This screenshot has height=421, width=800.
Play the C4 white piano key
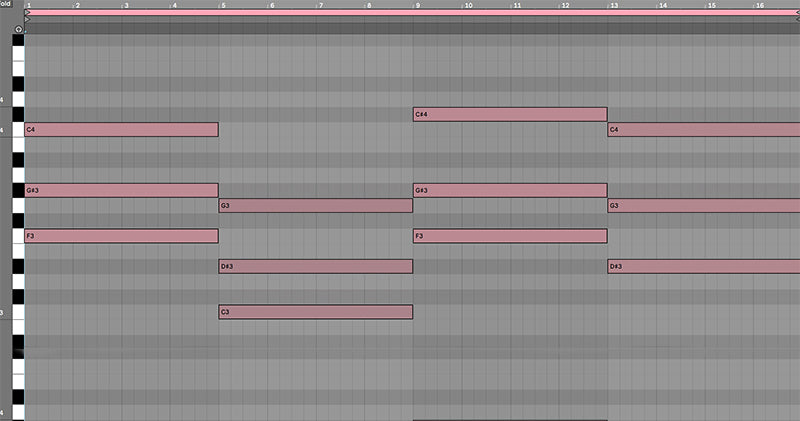18,130
